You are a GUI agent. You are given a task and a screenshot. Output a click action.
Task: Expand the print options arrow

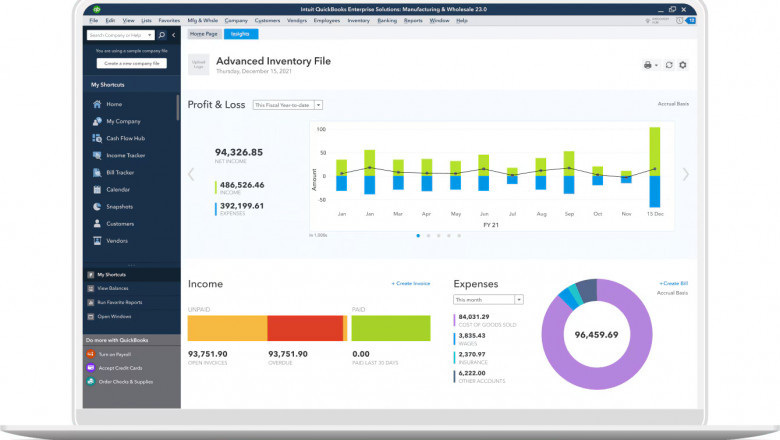pos(656,66)
